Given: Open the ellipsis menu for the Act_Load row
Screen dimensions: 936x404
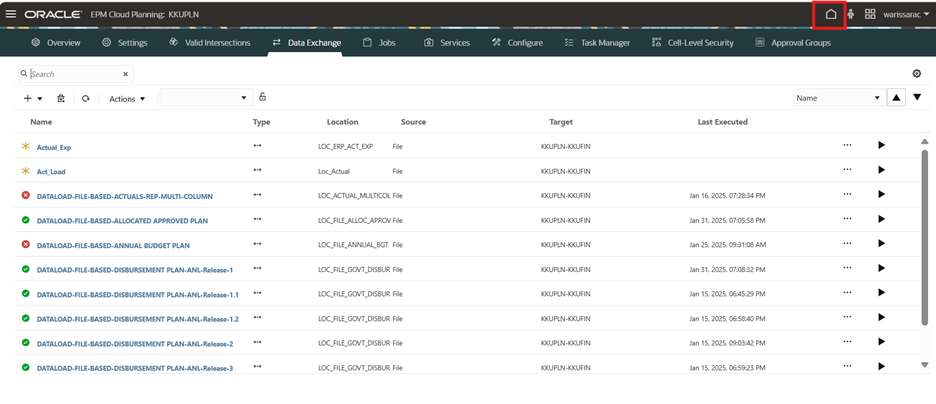Looking at the screenshot, I should tap(847, 170).
